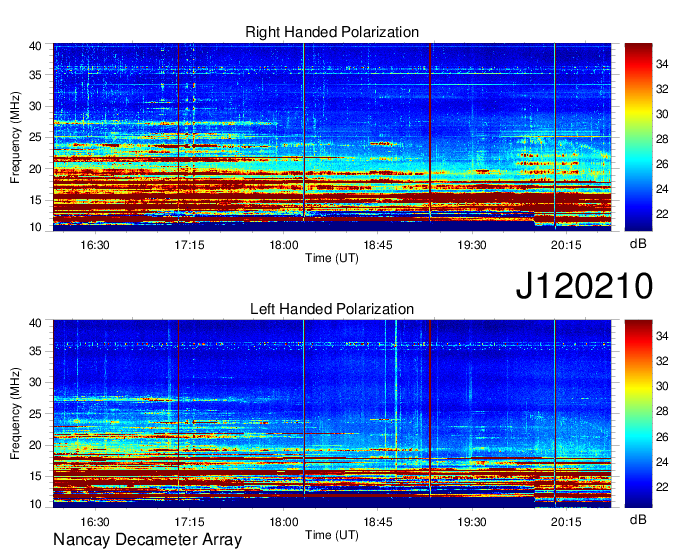
Task: Choose the 20 MHz tick on Left Handed plot
Action: pyautogui.click(x=35, y=445)
